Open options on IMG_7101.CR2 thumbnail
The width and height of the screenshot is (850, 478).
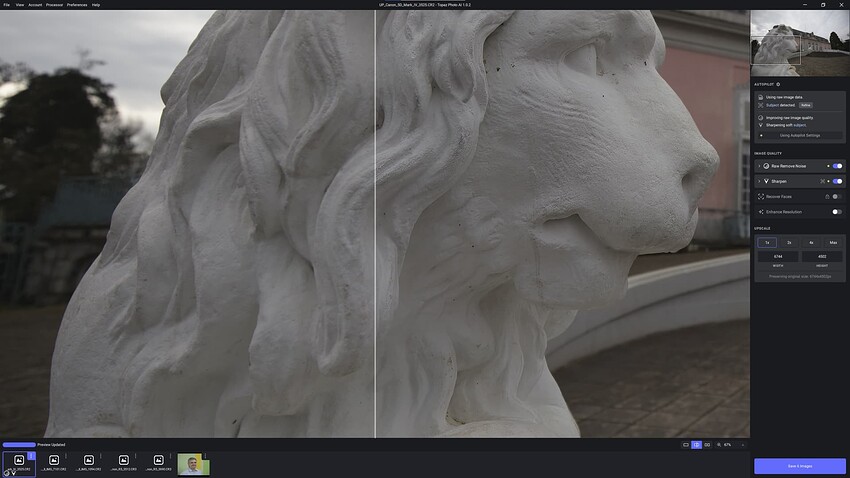coord(66,456)
